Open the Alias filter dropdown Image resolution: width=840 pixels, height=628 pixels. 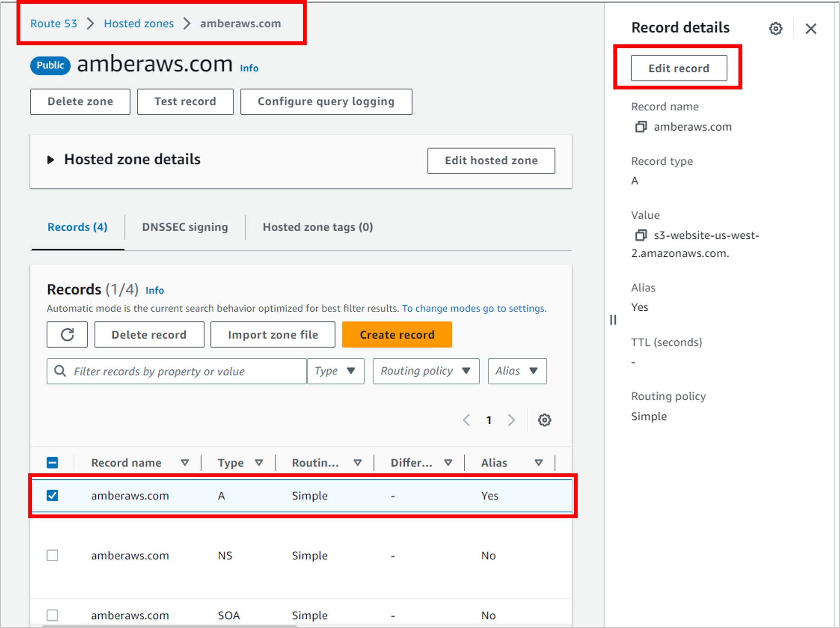click(x=517, y=371)
